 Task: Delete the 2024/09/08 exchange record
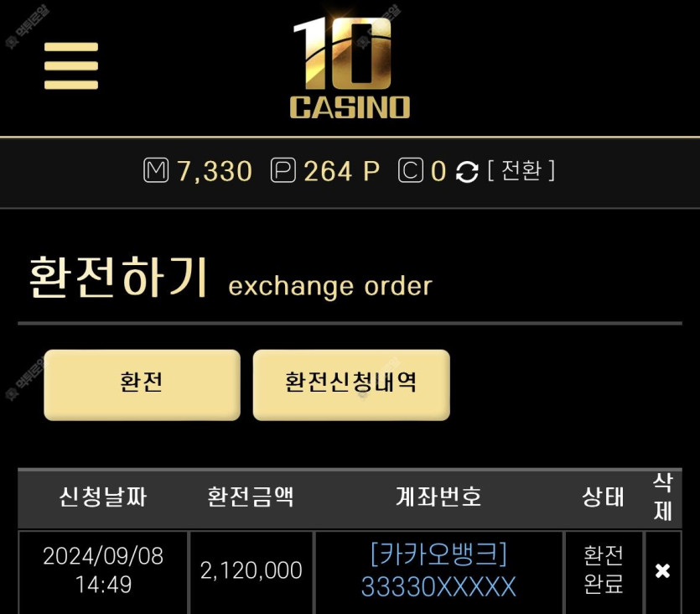[x=662, y=570]
